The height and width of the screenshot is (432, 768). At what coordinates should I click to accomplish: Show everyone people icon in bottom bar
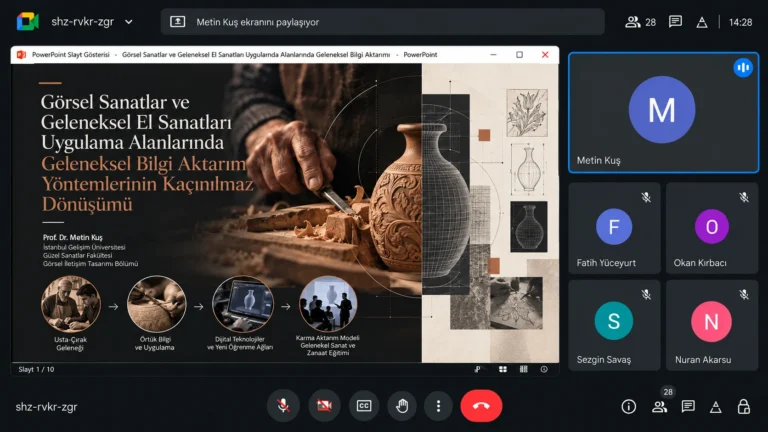[659, 407]
